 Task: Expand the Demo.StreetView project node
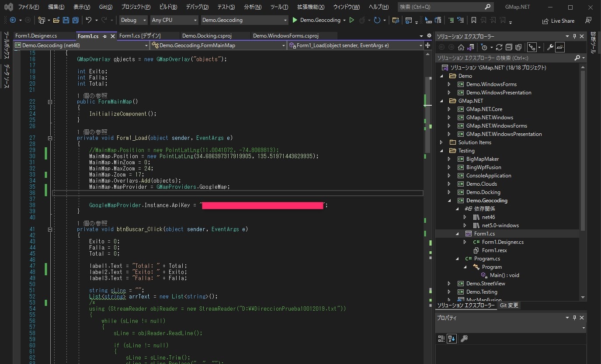click(449, 284)
